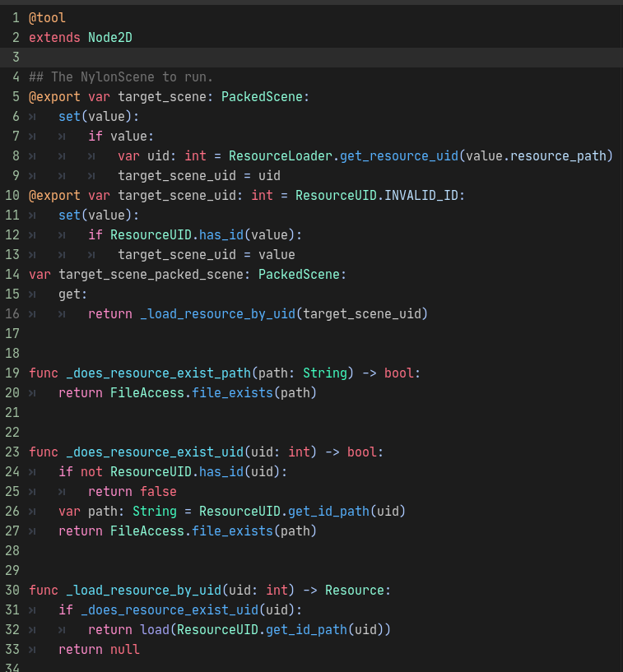Click 'String' parameter type on line 19
This screenshot has width=623, height=672.
point(325,373)
